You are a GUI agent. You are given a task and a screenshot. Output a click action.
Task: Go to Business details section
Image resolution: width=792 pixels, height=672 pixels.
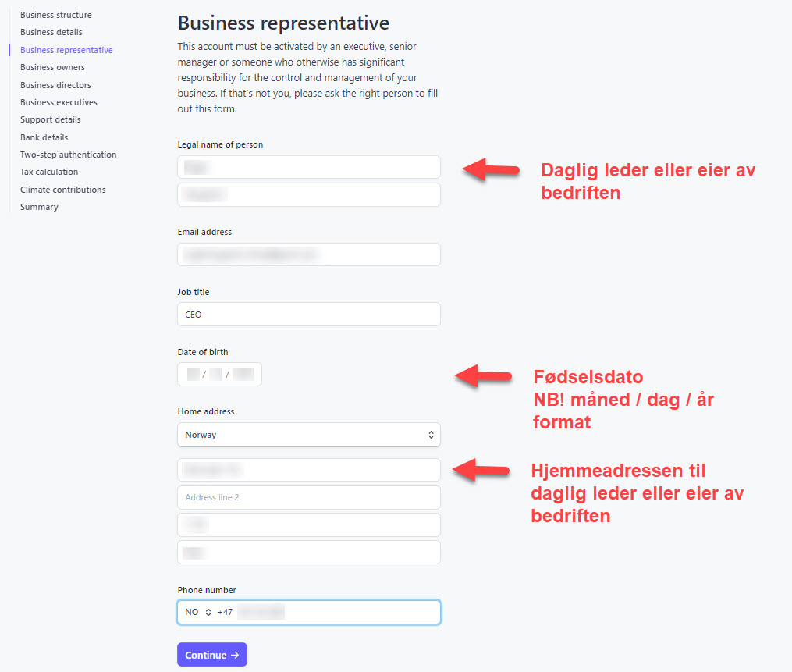(x=51, y=32)
